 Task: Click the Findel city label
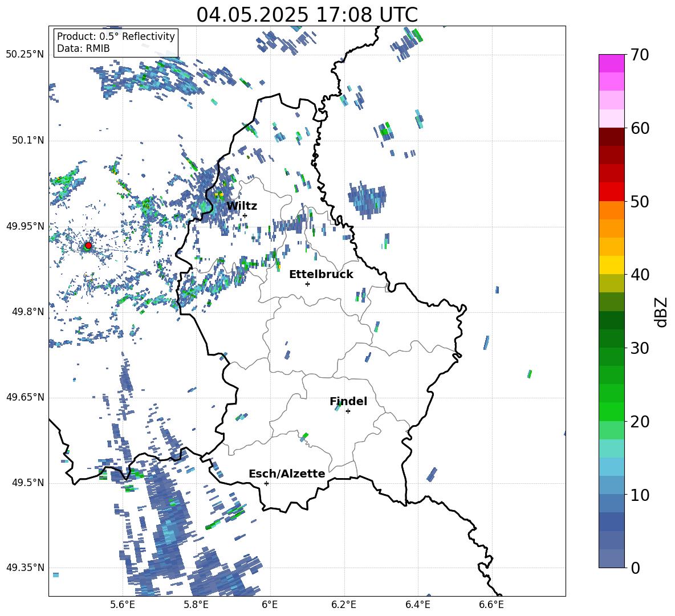[x=348, y=401]
